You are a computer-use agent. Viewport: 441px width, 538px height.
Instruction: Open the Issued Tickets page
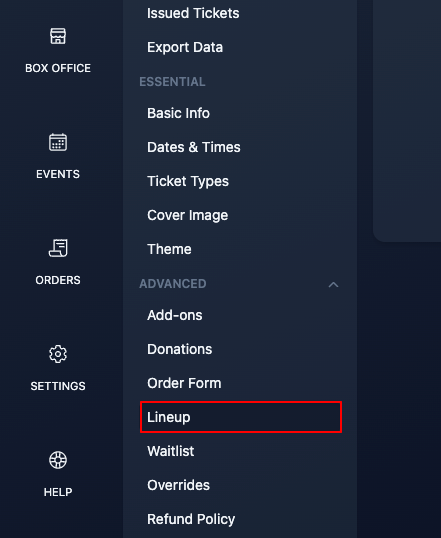193,13
